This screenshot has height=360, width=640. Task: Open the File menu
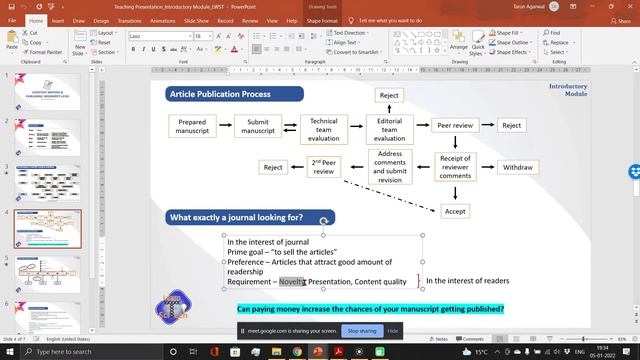point(12,20)
